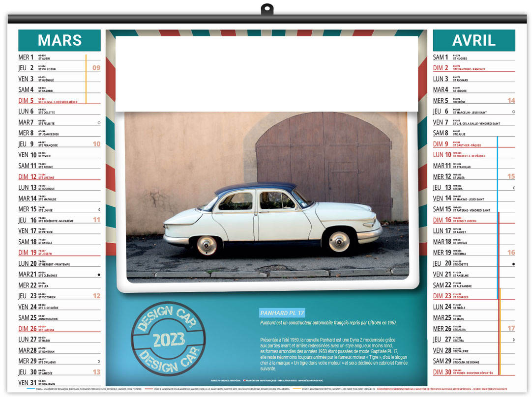Click week number 17 in April
The image size is (532, 397).
click(x=511, y=328)
